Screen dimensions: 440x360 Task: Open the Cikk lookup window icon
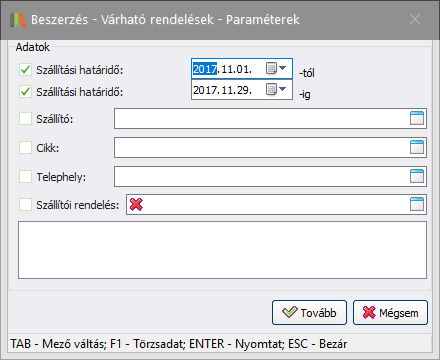click(x=417, y=147)
